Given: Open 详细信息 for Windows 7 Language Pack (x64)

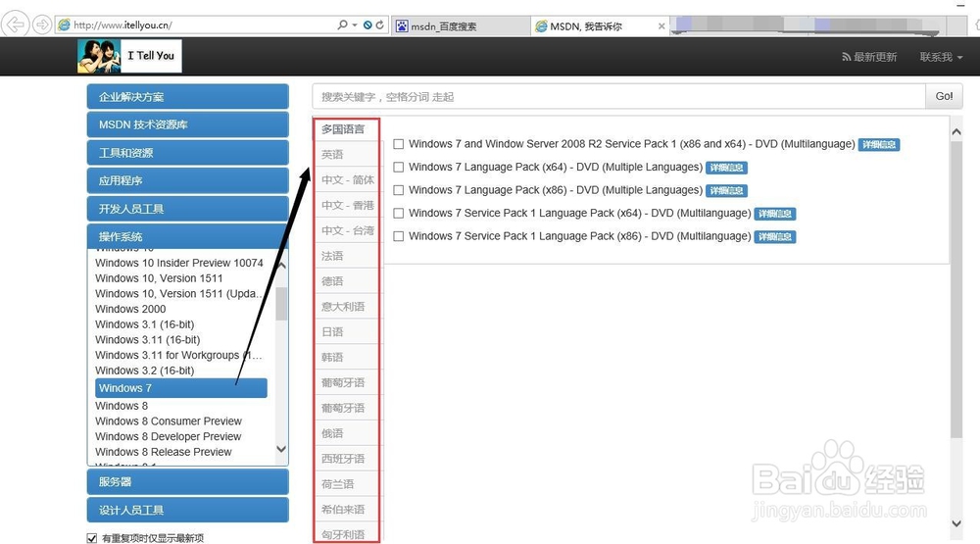Looking at the screenshot, I should [x=726, y=168].
